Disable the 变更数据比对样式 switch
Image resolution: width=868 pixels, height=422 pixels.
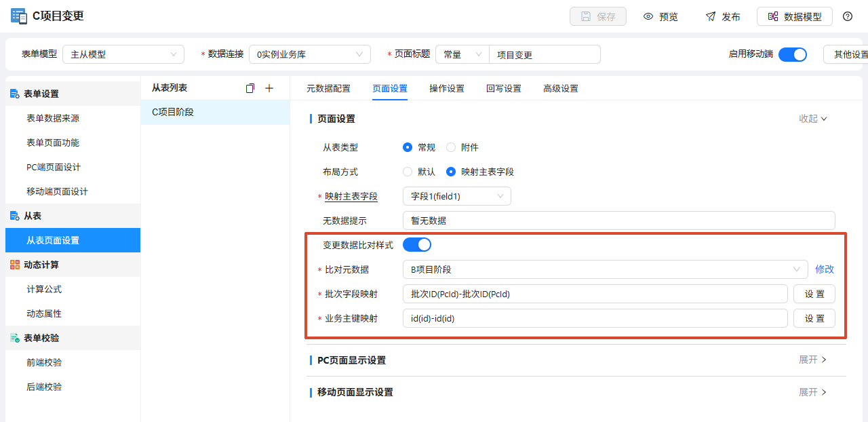tap(417, 245)
